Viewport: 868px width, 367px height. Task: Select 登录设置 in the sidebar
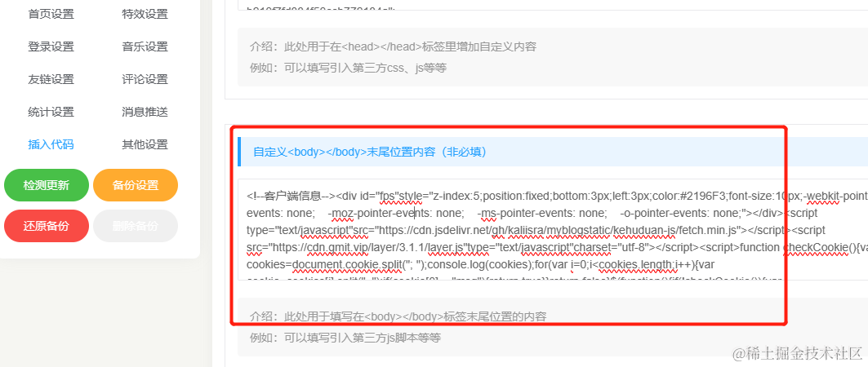[51, 47]
